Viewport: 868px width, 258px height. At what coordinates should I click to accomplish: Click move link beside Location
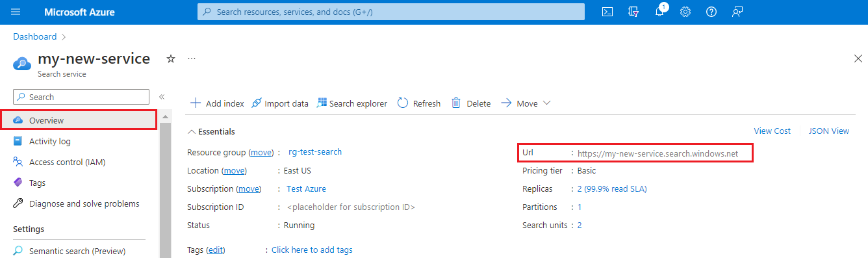235,170
